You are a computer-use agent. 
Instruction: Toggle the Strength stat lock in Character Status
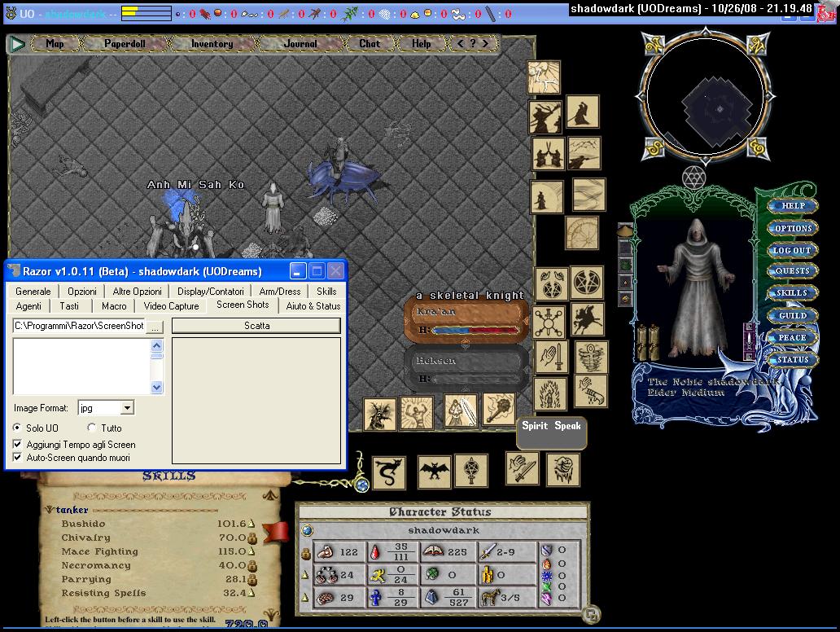coord(306,553)
